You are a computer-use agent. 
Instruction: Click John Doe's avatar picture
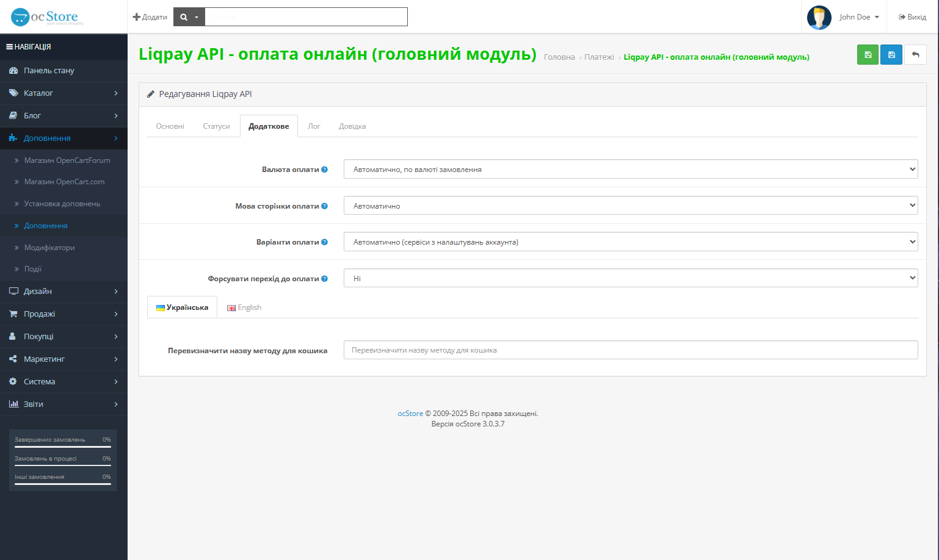pyautogui.click(x=819, y=17)
